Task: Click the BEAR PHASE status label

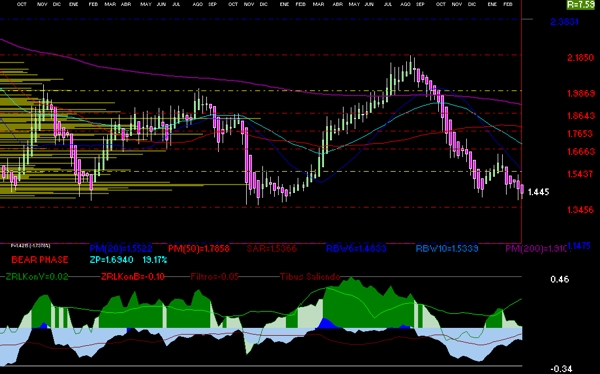Action: [x=40, y=260]
